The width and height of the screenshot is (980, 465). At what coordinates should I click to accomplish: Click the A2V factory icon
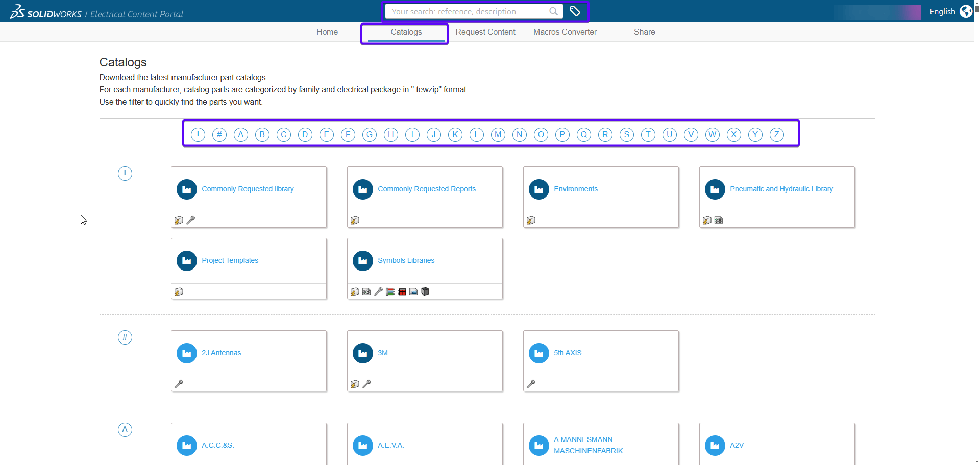click(715, 446)
